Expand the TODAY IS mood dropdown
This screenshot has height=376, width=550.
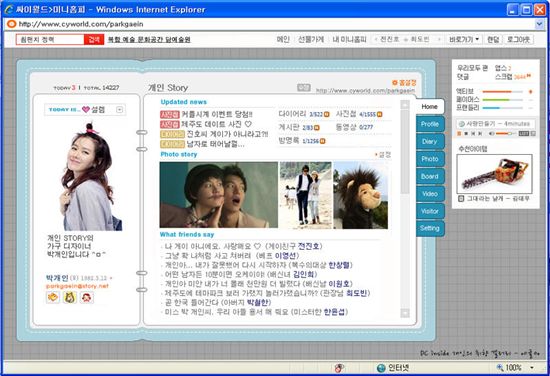click(120, 110)
